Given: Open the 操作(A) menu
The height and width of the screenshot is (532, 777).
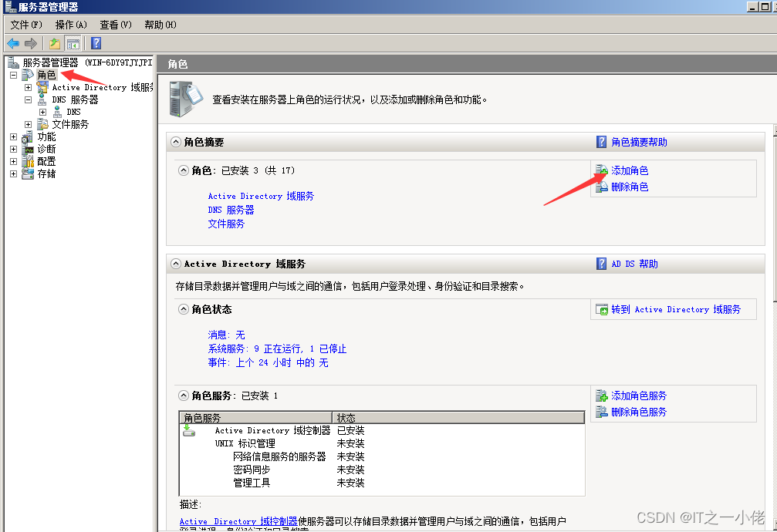Looking at the screenshot, I should click(71, 25).
